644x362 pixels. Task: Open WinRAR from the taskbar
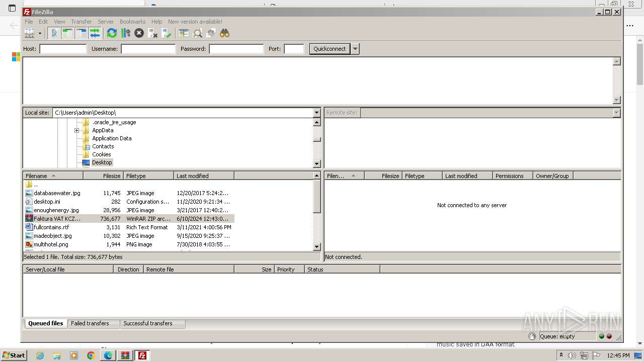[x=125, y=355]
